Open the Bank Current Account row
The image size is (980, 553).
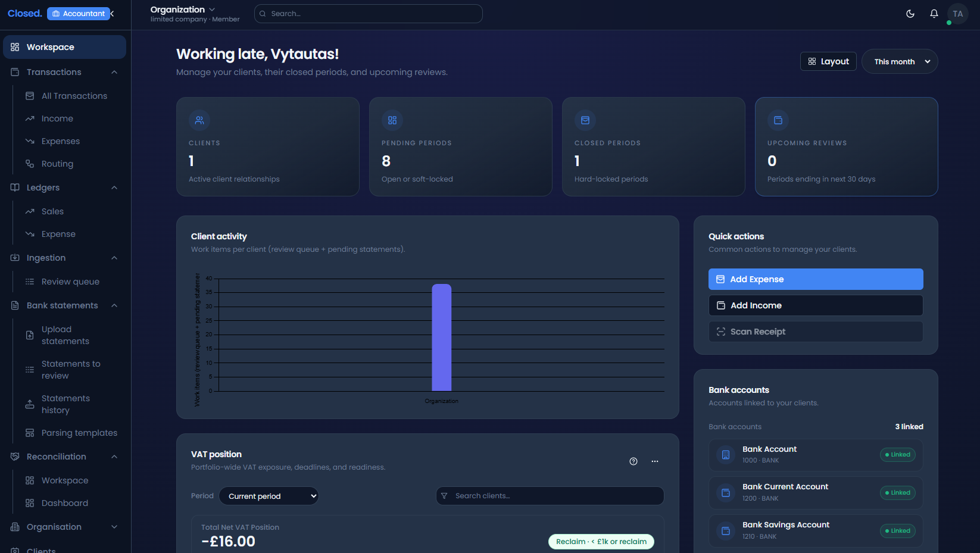click(x=816, y=493)
